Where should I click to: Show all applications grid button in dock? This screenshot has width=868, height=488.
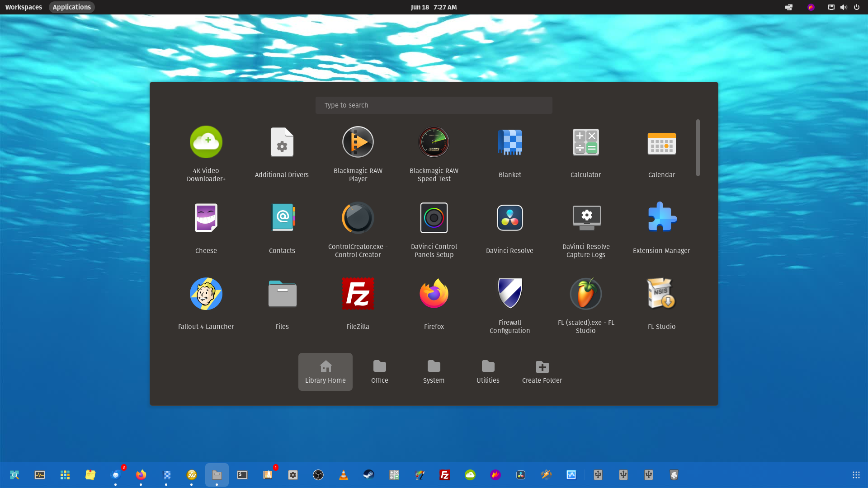click(x=856, y=475)
